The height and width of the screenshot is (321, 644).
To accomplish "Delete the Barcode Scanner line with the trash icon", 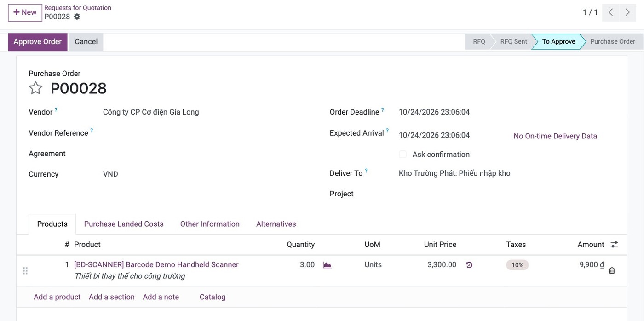I will click(612, 270).
